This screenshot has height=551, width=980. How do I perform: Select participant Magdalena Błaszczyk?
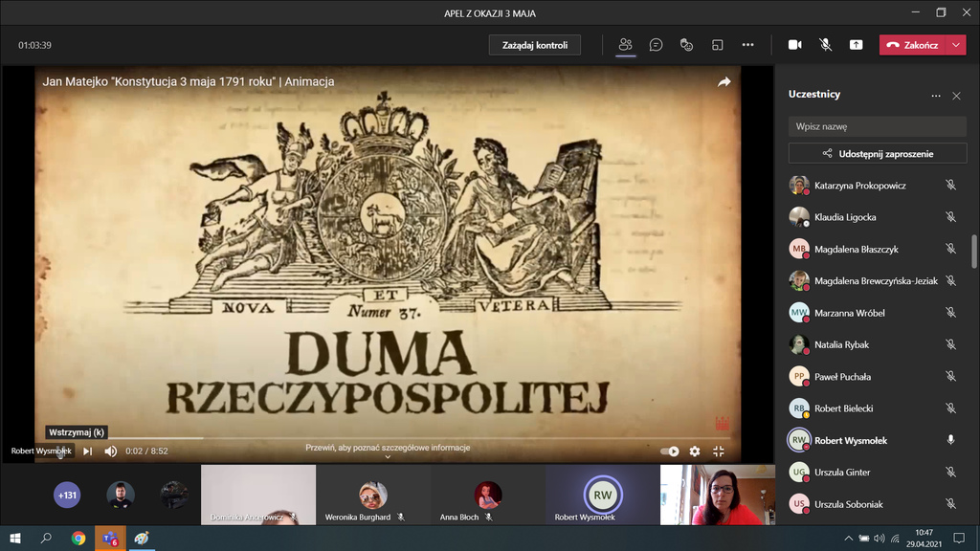(x=878, y=250)
